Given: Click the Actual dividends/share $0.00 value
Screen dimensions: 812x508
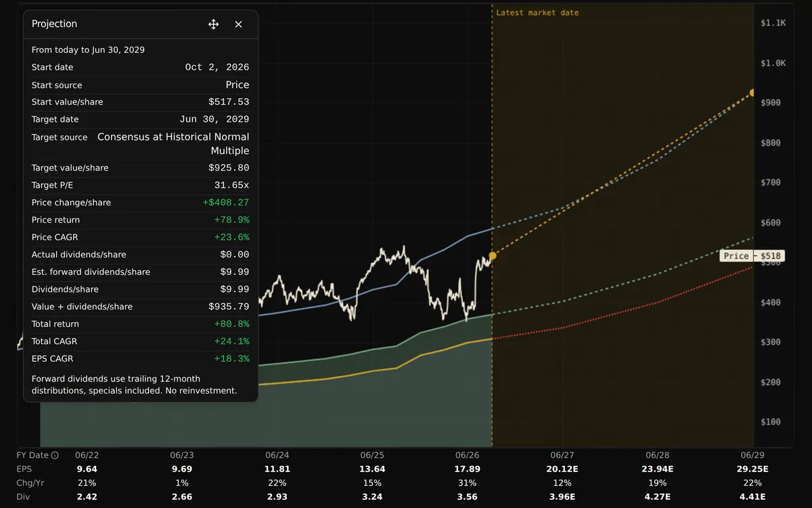Looking at the screenshot, I should pyautogui.click(x=235, y=255).
